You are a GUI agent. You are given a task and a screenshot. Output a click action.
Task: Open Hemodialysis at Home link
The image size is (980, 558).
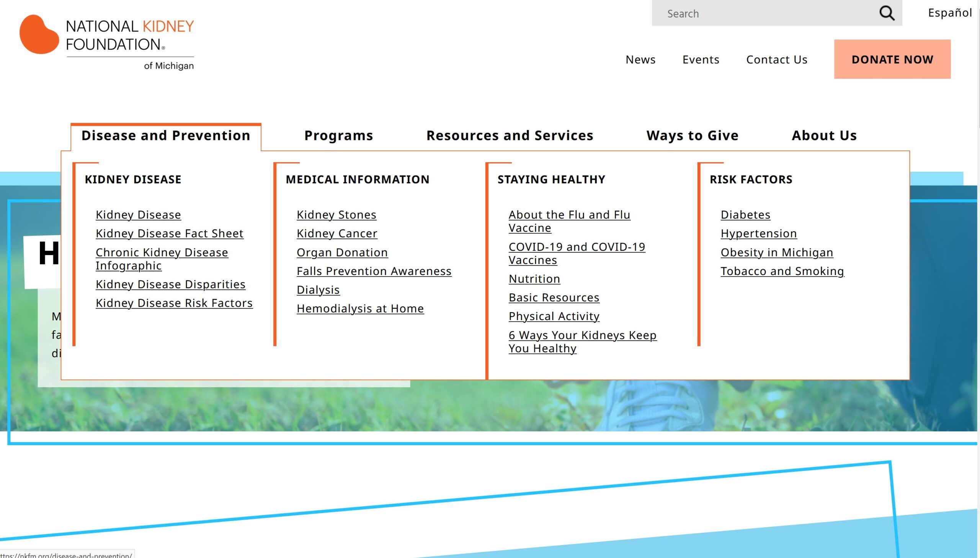[x=360, y=309]
